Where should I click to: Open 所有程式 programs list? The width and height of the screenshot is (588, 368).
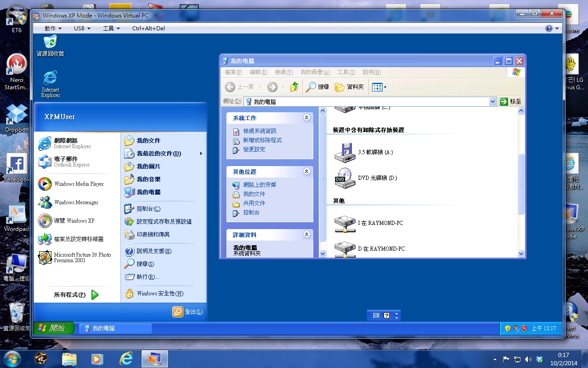pyautogui.click(x=76, y=295)
